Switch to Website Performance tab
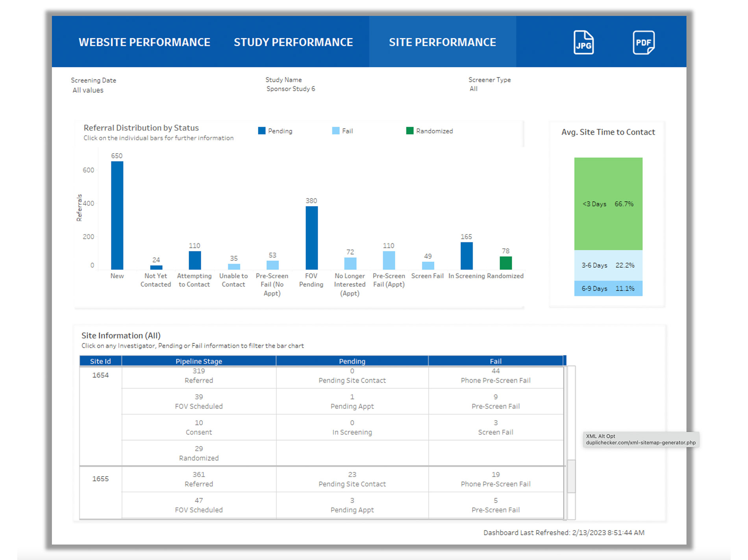The image size is (748, 560). (144, 42)
